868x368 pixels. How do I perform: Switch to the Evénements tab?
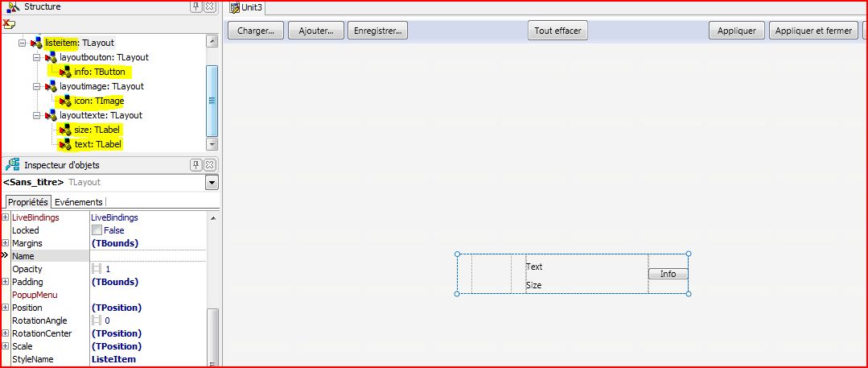[78, 202]
